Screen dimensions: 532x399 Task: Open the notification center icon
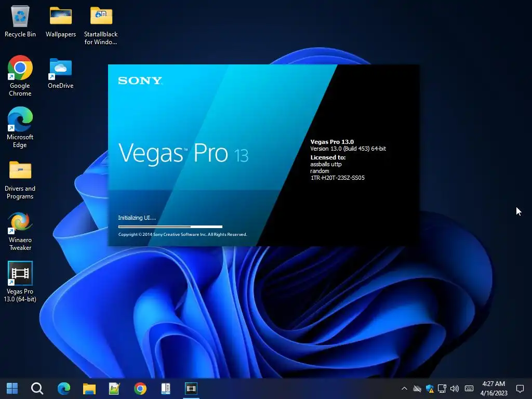pos(520,389)
